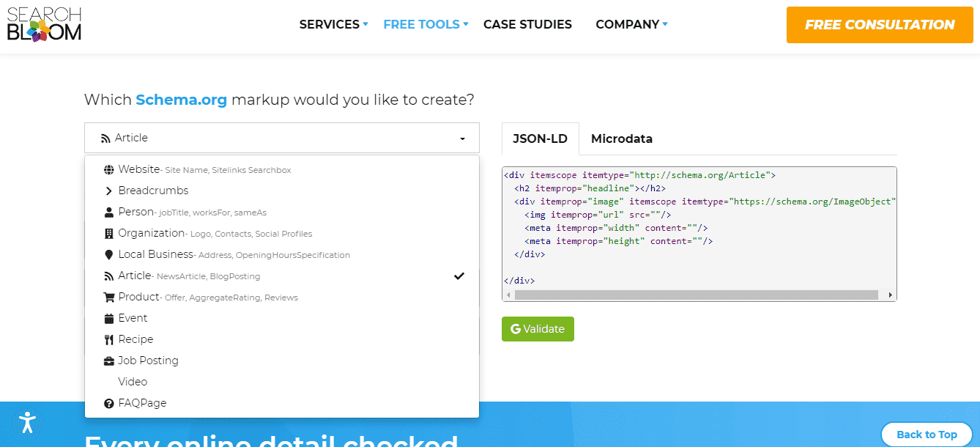This screenshot has height=447, width=980.
Task: Click the Search Bloom logo
Action: (44, 24)
